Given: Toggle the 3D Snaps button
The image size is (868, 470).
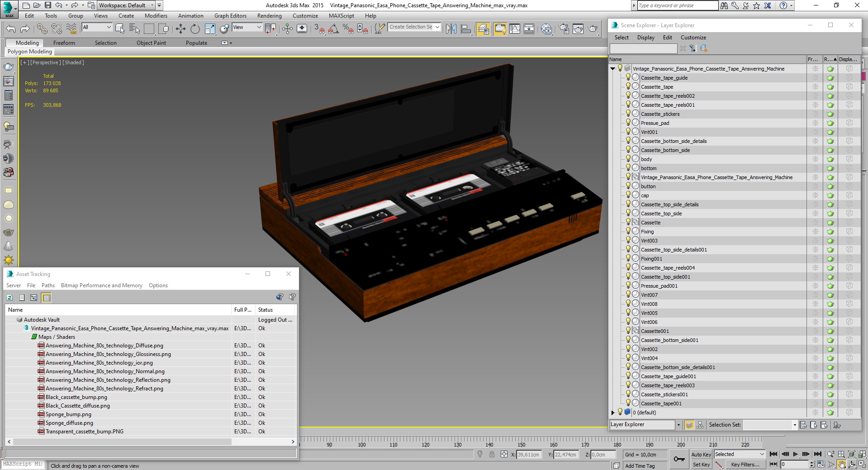Looking at the screenshot, I should [319, 29].
